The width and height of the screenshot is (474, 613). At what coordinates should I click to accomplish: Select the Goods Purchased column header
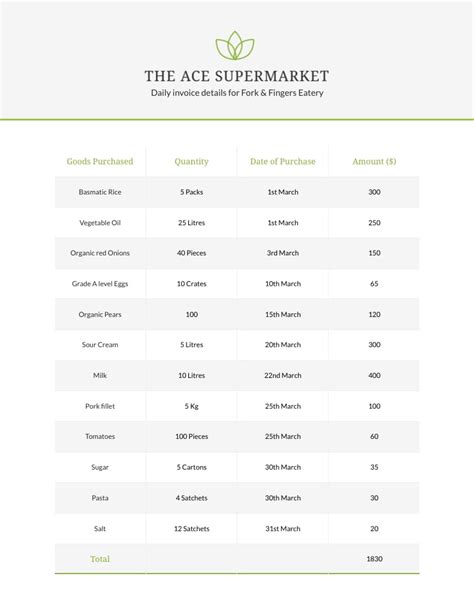tap(100, 161)
